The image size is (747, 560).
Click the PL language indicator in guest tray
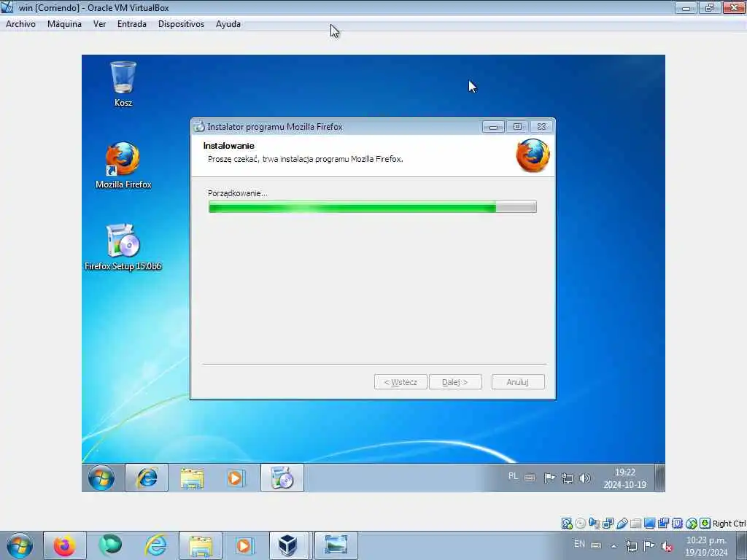[x=513, y=476]
